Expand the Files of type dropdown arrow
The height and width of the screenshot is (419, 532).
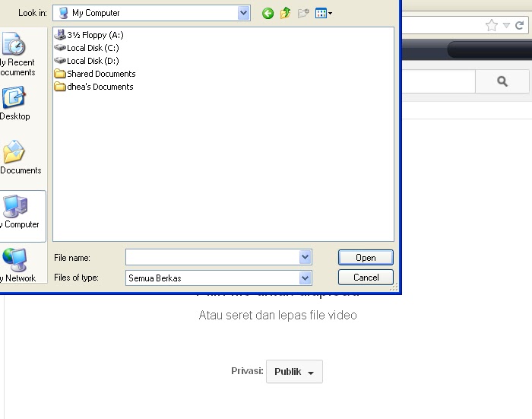(306, 278)
